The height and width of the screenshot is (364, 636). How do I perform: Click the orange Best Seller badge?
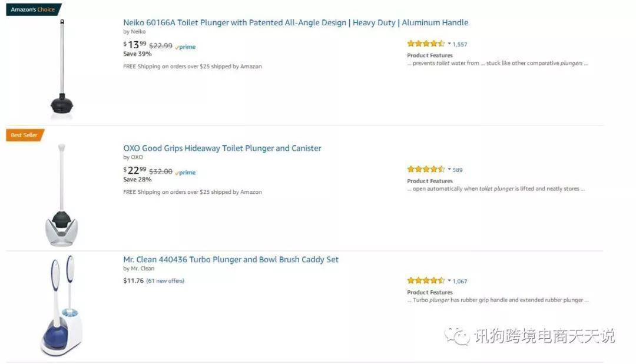[x=25, y=135]
